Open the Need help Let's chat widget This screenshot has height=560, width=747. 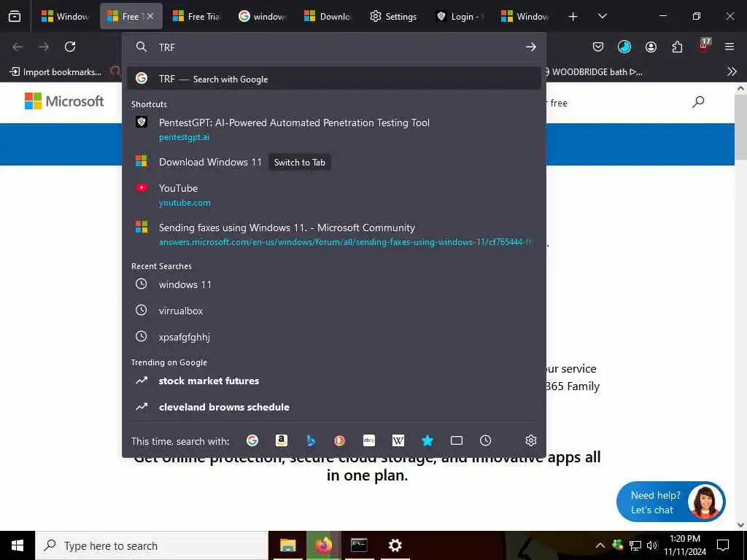[671, 502]
